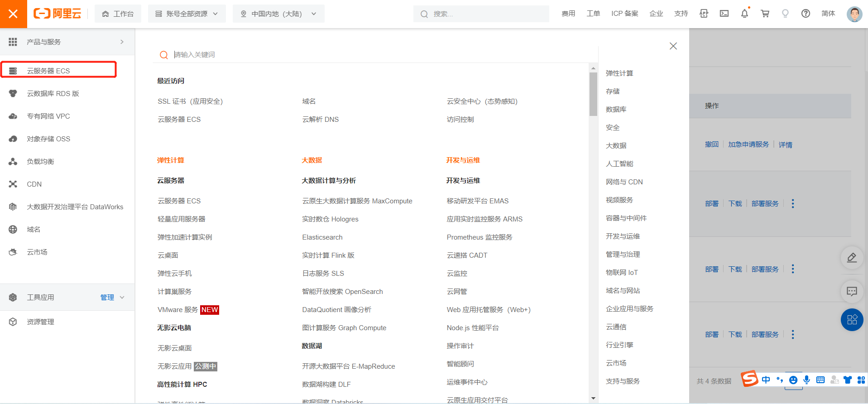868x404 pixels.
Task: Open more options in first 部署 row
Action: (x=792, y=203)
